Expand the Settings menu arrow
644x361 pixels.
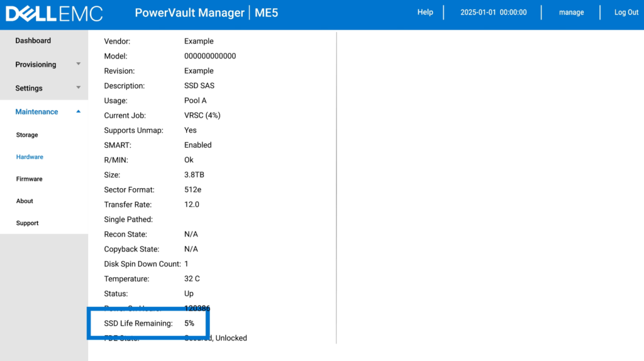(x=78, y=88)
